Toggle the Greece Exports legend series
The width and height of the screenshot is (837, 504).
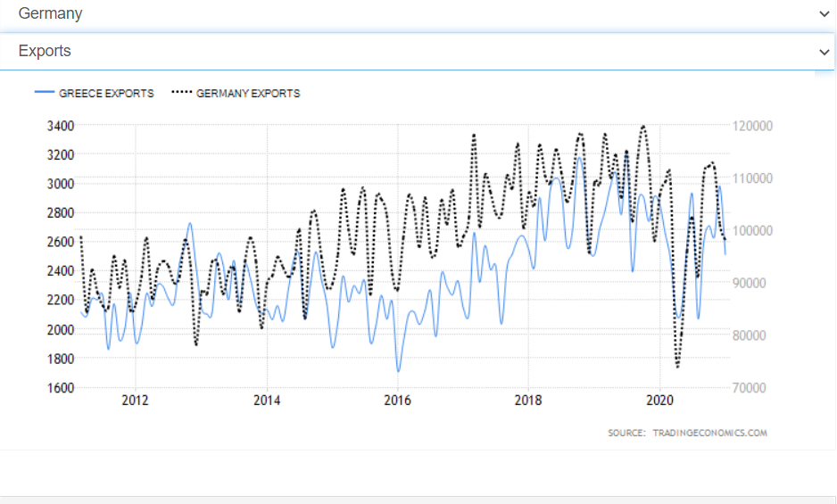106,94
